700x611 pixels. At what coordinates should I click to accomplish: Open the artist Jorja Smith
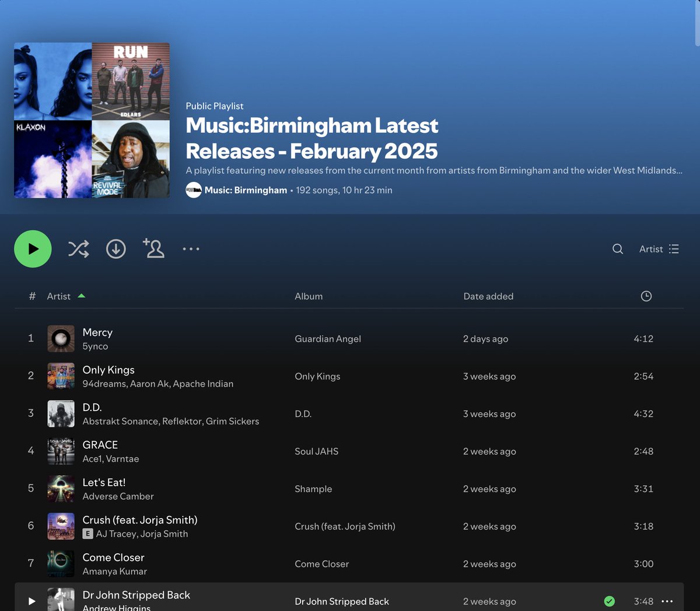[x=164, y=533]
